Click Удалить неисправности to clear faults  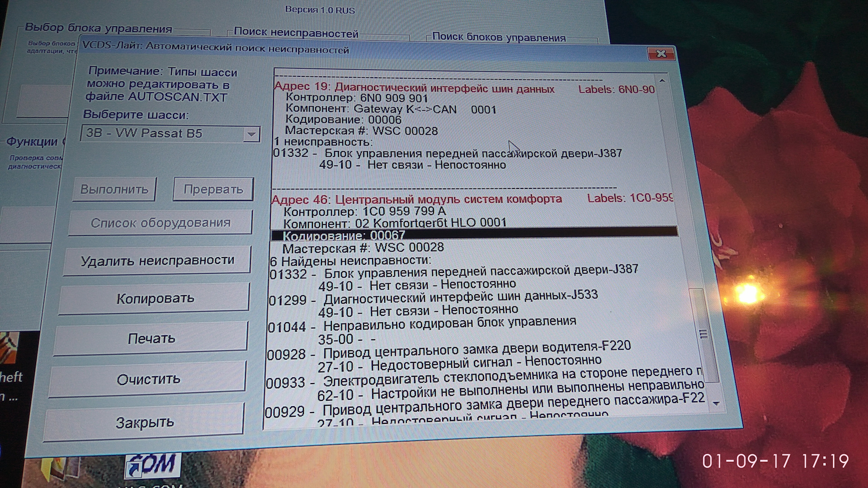tap(157, 261)
